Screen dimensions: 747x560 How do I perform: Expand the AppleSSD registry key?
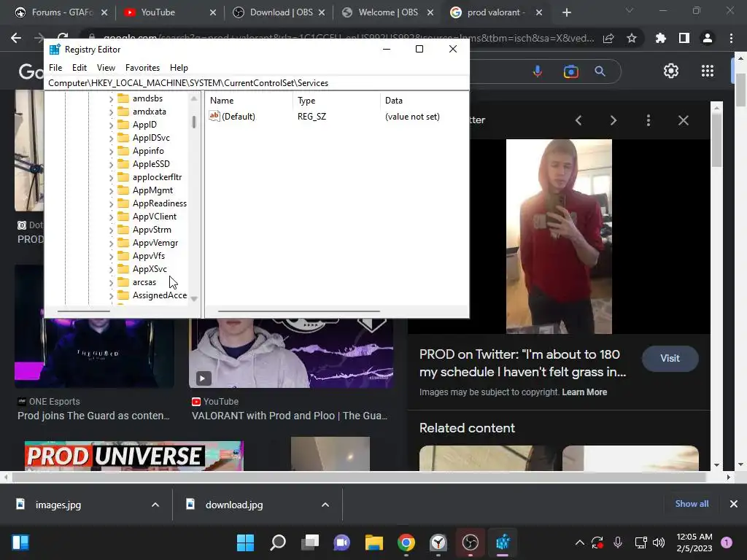point(111,164)
